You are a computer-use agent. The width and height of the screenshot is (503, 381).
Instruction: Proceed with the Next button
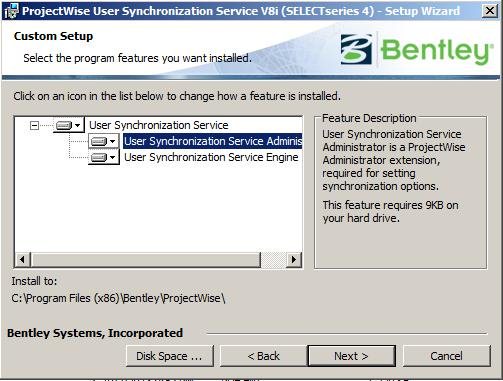pyautogui.click(x=351, y=356)
